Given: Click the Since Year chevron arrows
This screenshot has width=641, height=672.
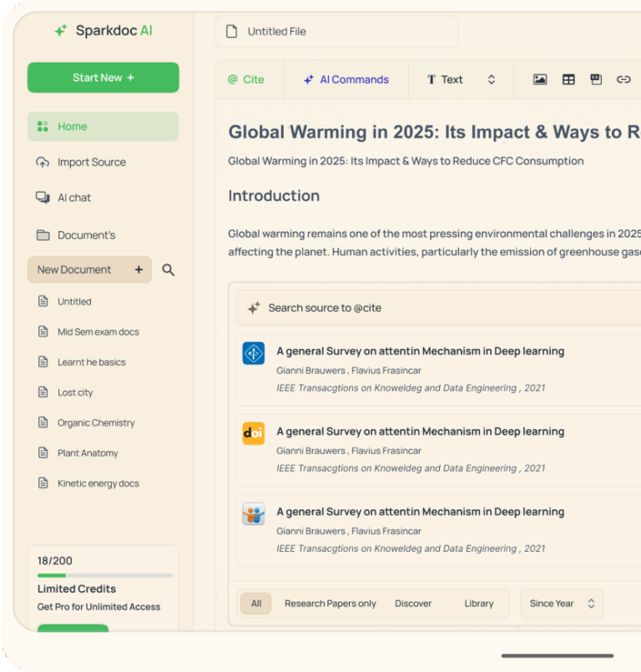Looking at the screenshot, I should point(591,604).
